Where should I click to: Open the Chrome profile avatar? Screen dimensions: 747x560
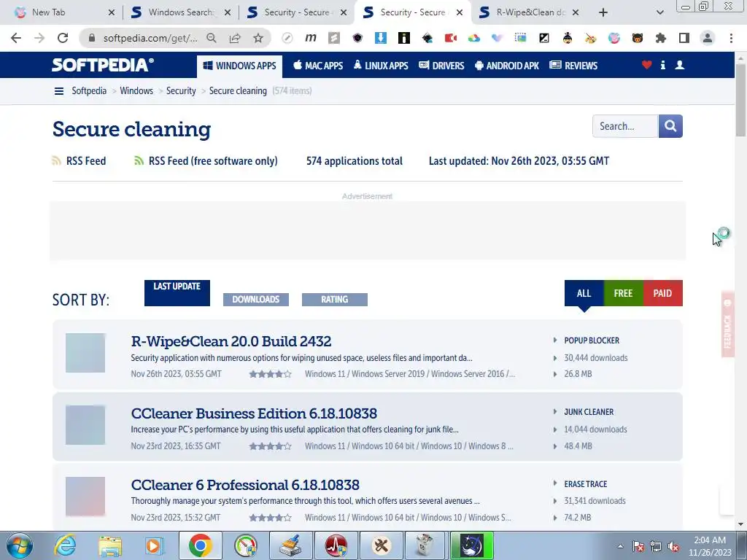click(708, 38)
